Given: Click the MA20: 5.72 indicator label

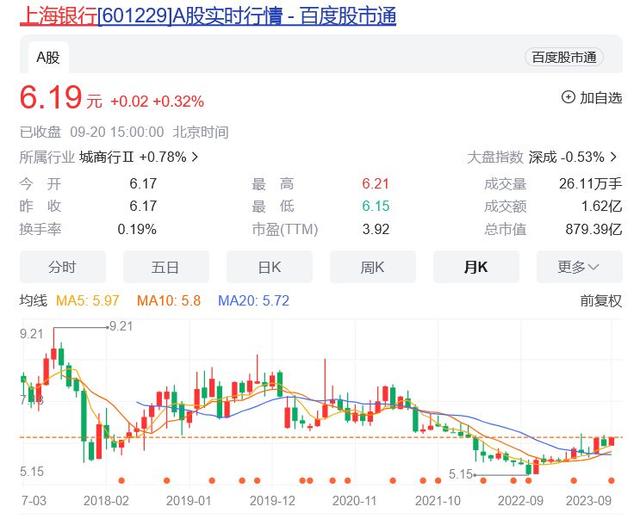Looking at the screenshot, I should 253,301.
